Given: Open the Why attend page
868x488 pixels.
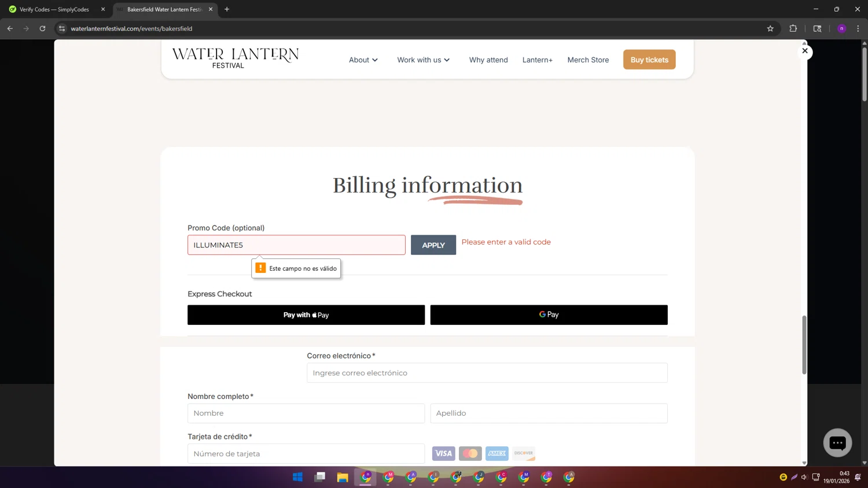Looking at the screenshot, I should (x=488, y=60).
